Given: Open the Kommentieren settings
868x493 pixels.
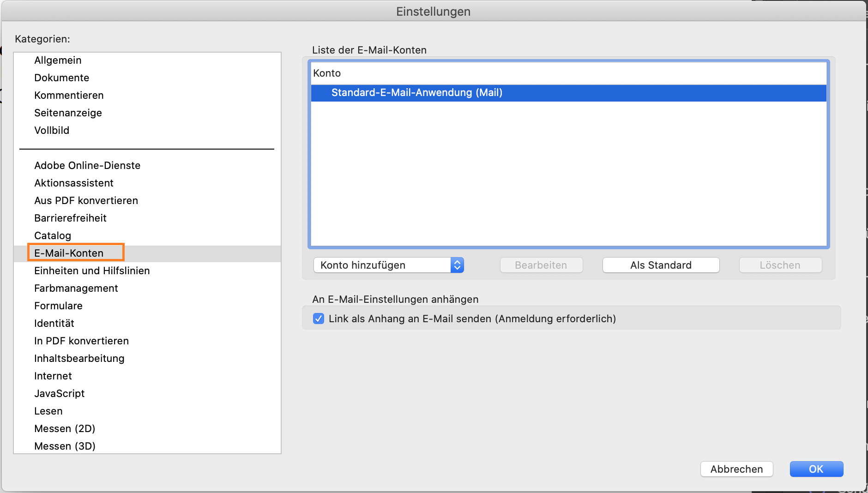Looking at the screenshot, I should click(x=69, y=95).
